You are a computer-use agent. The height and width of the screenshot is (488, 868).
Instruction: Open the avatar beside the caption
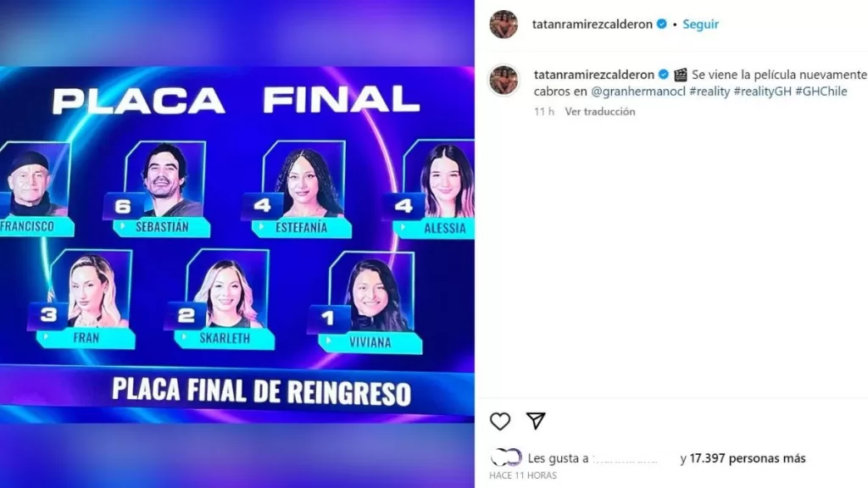[504, 80]
